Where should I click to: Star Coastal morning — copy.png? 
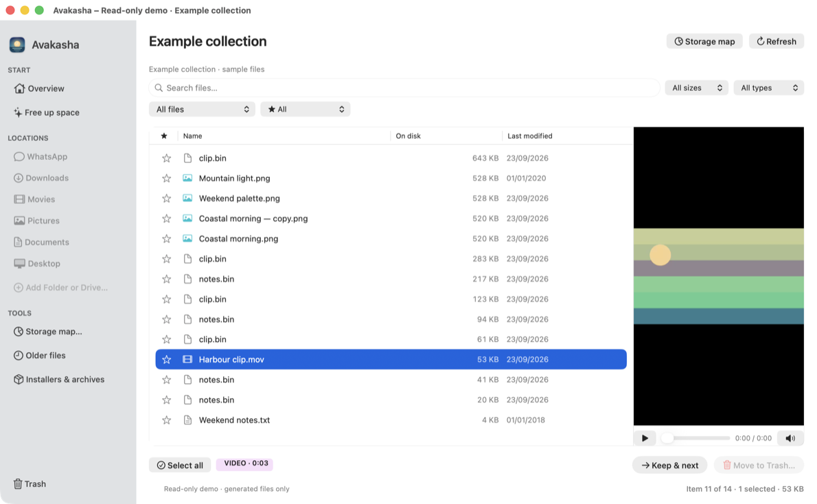(x=166, y=218)
